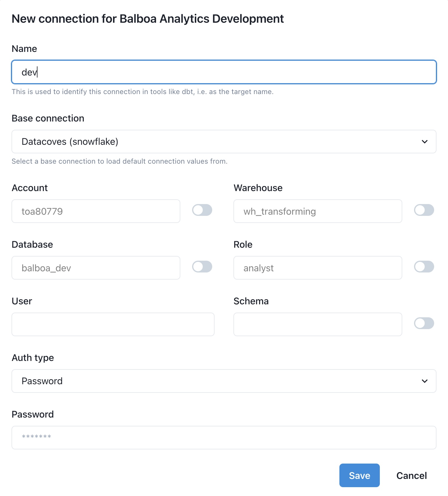
Task: Click the Save button
Action: tap(359, 475)
